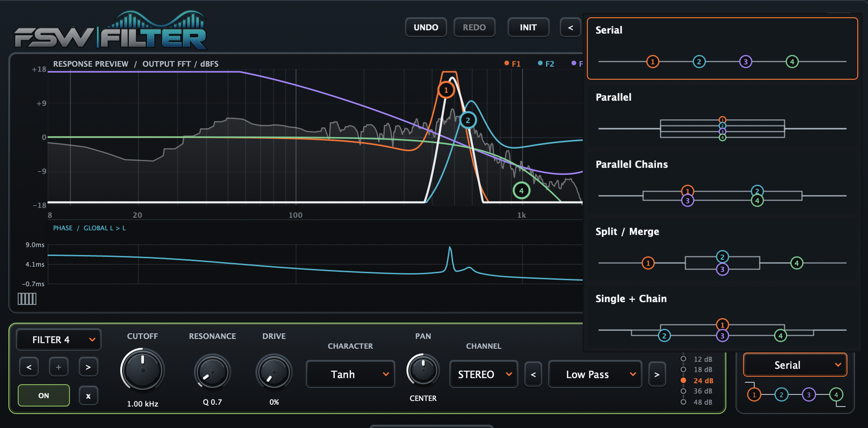Click the UNDO button
868x428 pixels.
click(426, 28)
